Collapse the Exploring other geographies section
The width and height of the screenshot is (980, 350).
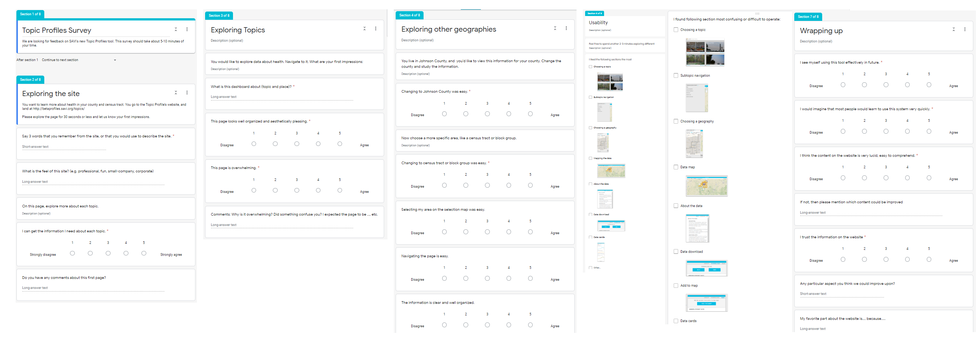[555, 28]
